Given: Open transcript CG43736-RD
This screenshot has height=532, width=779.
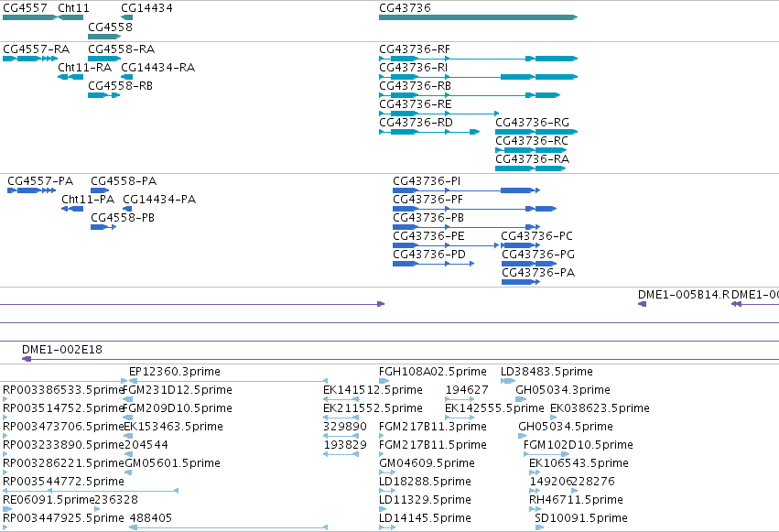Looking at the screenshot, I should [429, 132].
